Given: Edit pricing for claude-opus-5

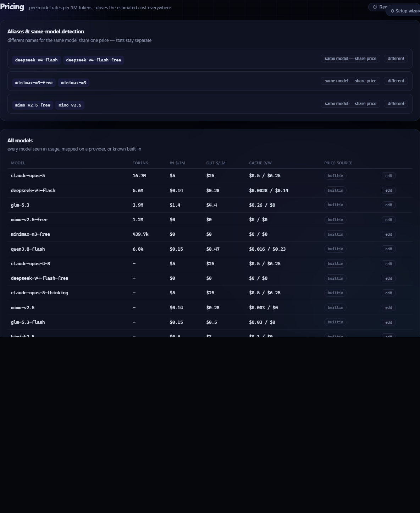Looking at the screenshot, I should coord(388,176).
